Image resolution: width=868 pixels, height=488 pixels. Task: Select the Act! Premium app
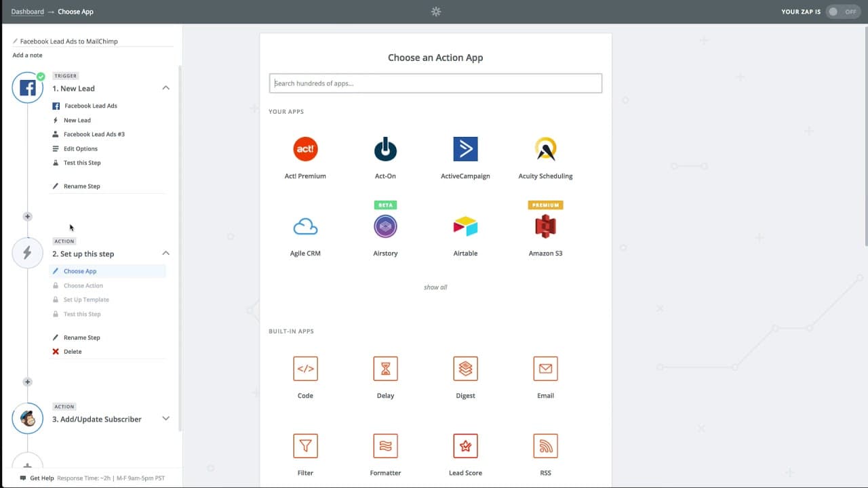tap(305, 157)
